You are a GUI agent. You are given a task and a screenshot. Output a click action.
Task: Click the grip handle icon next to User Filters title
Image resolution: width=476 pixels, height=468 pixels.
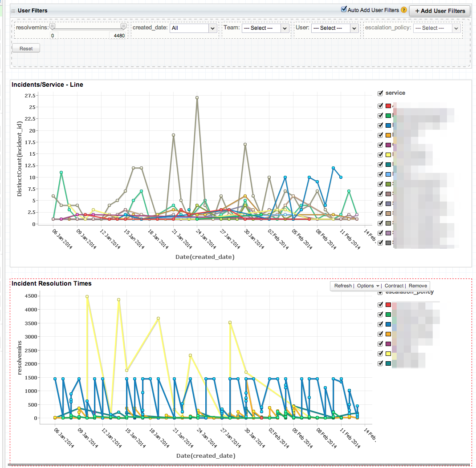[x=14, y=10]
